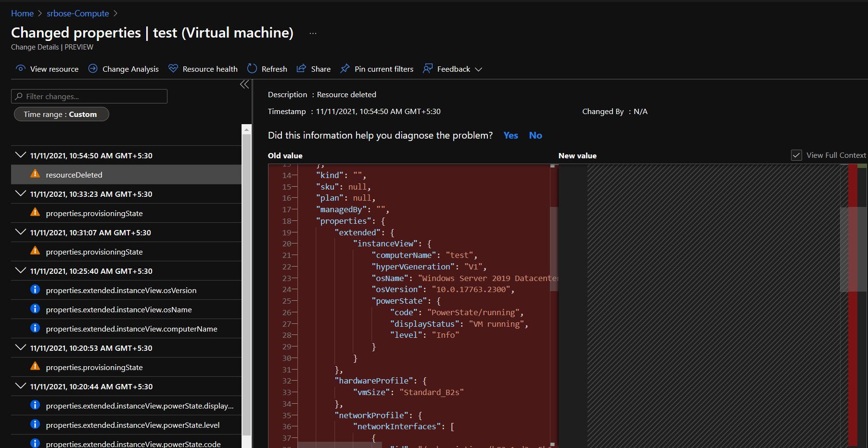868x448 pixels.
Task: Click the Resource health heart icon
Action: (x=173, y=69)
